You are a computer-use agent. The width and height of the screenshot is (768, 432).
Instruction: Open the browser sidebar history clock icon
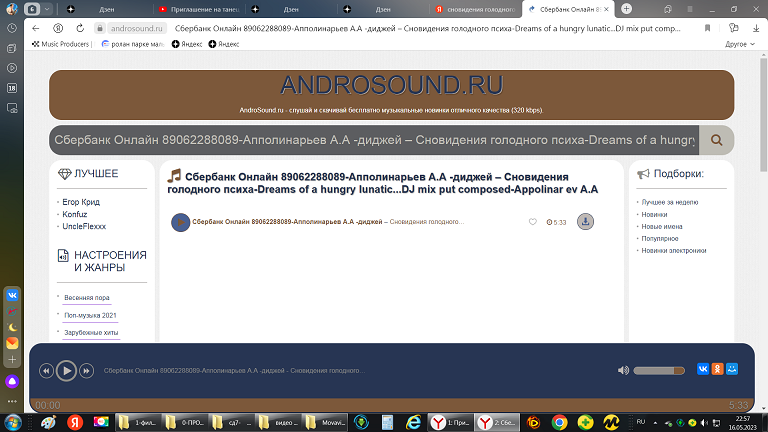click(x=12, y=28)
